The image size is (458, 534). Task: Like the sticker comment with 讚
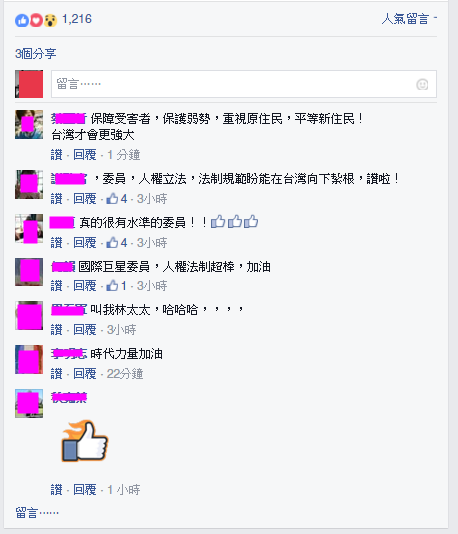57,489
